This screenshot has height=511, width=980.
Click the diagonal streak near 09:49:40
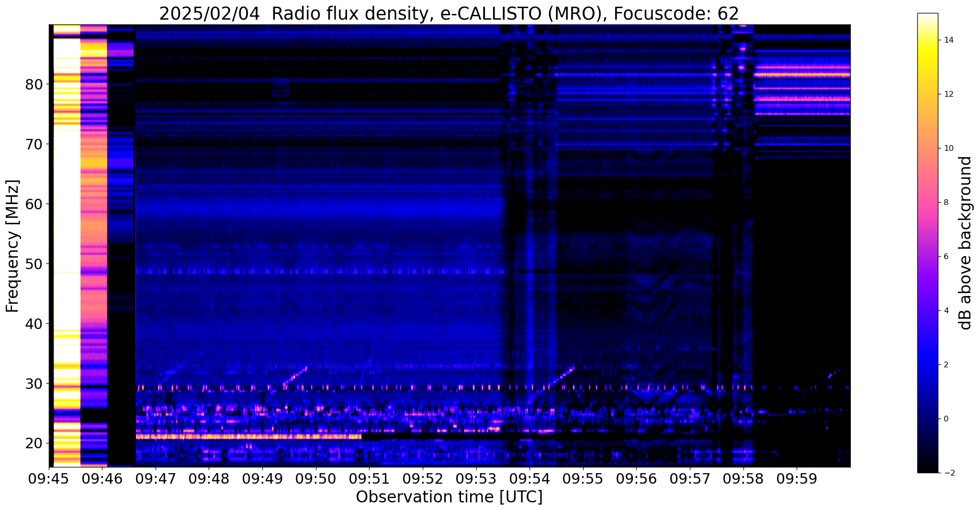295,377
